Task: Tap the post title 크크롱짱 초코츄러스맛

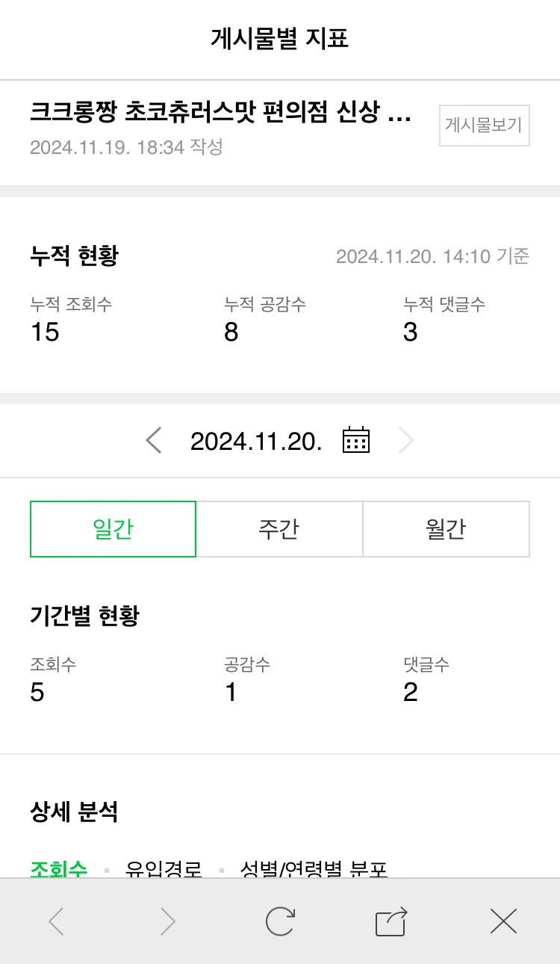Action: [x=220, y=114]
